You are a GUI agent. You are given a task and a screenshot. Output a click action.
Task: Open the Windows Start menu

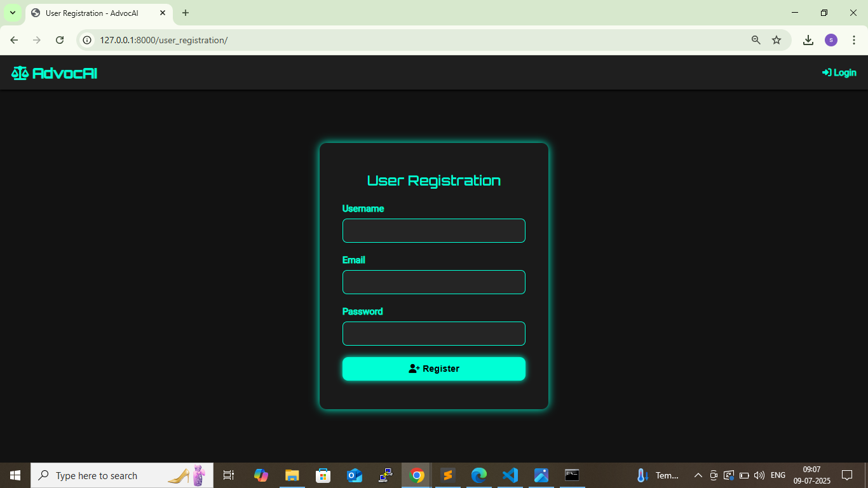click(x=15, y=475)
